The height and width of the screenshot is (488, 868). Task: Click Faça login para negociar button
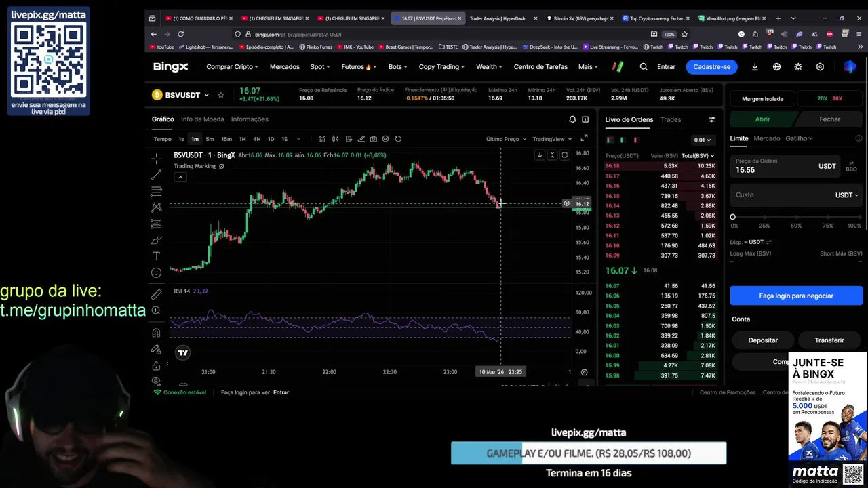point(796,296)
